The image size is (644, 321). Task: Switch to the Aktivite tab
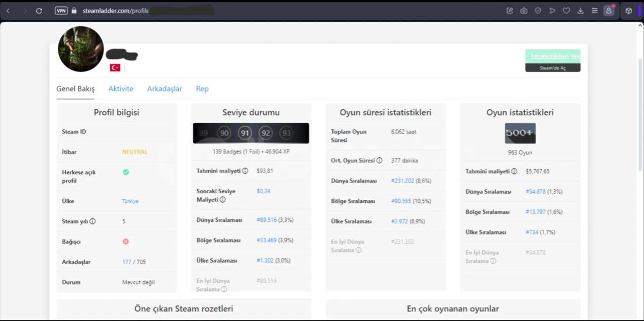pos(121,89)
